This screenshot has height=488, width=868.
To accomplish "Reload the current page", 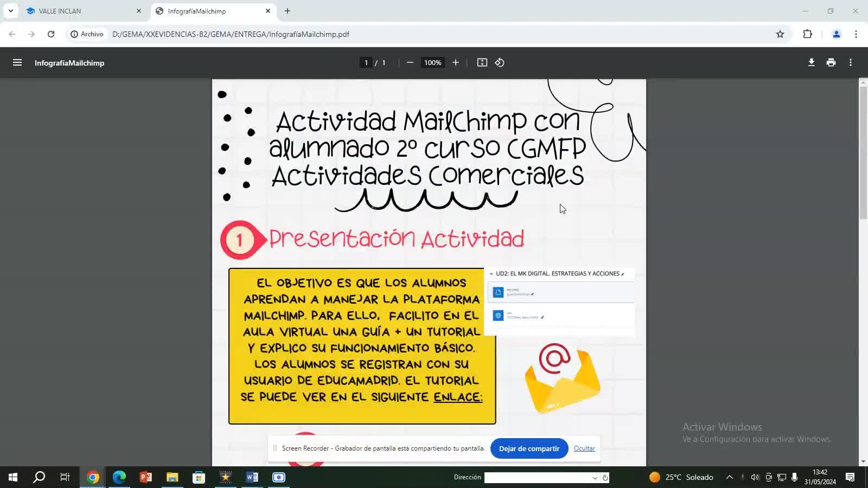I will tap(51, 34).
